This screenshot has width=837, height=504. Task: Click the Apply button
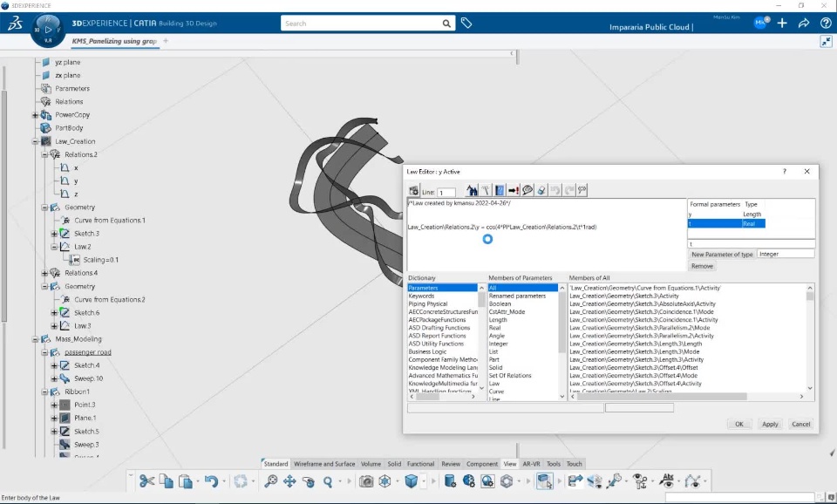coord(770,424)
